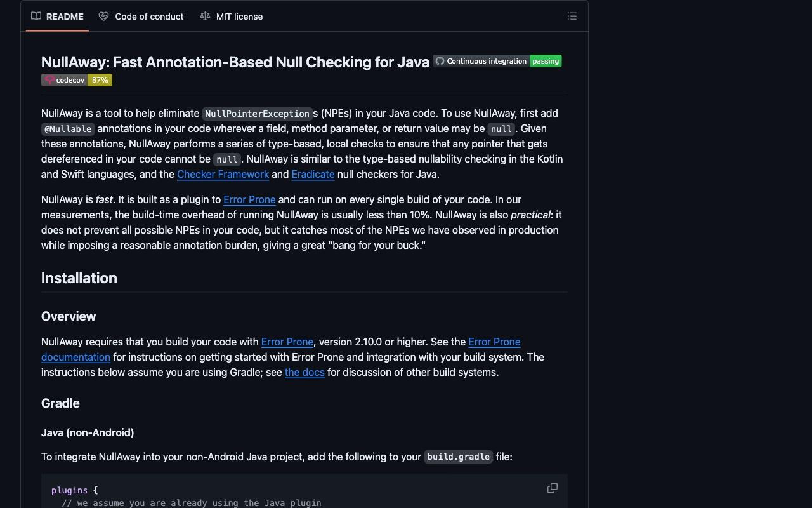Screen dimensions: 812x508
Task: Click the NullAway main title heading
Action: tap(235, 62)
